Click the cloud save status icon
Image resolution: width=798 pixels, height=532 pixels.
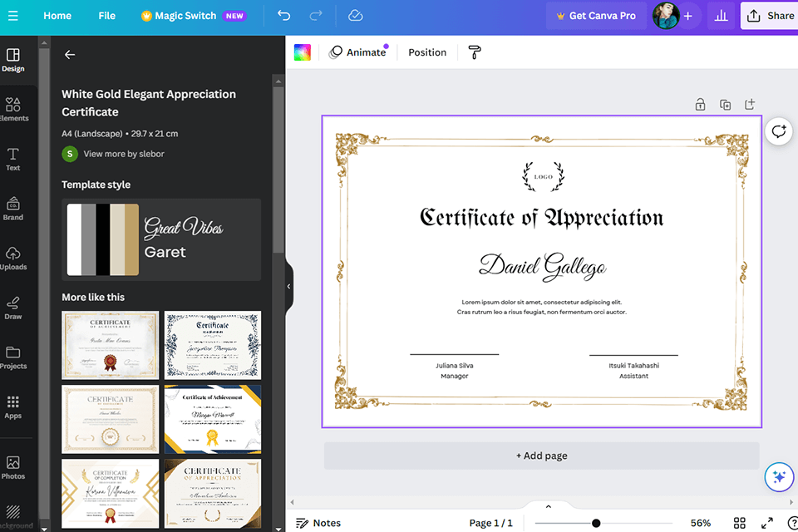355,16
